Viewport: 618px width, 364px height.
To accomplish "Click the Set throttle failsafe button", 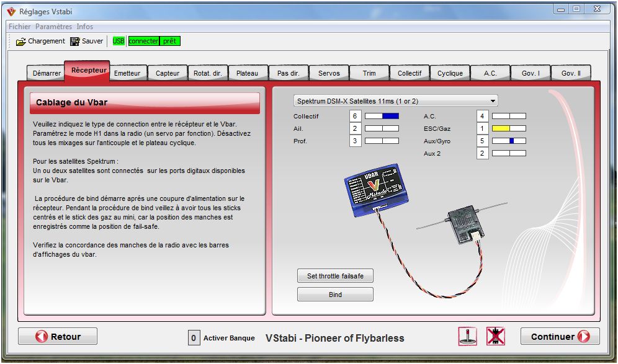I will point(335,276).
